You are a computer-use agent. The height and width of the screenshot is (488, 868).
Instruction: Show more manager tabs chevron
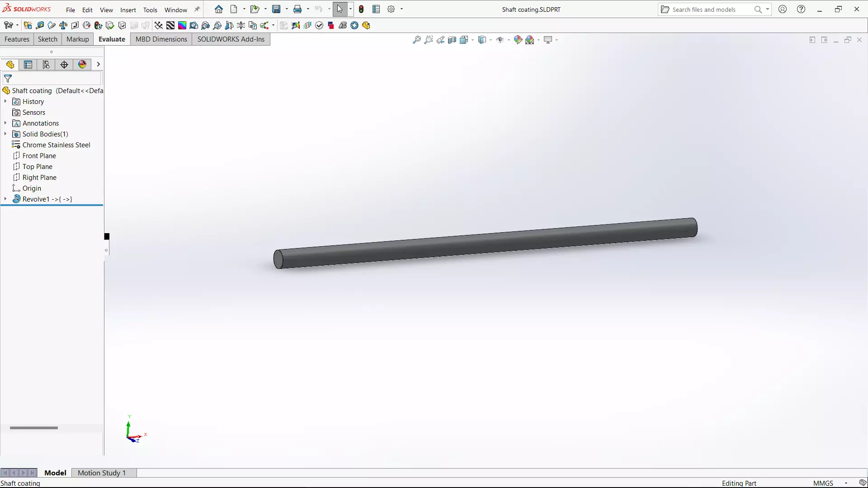pos(98,65)
